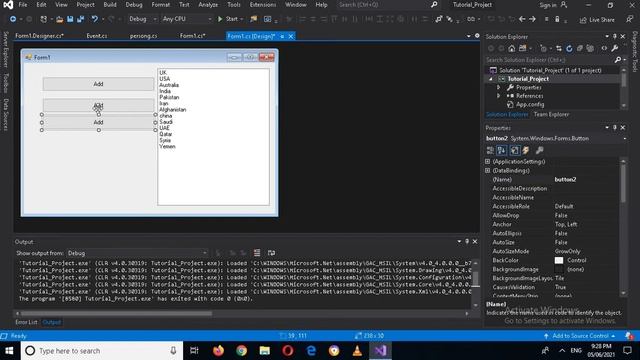Viewport: 640px width, 360px height.
Task: Open Firefox from the taskbar
Action: tap(218, 351)
